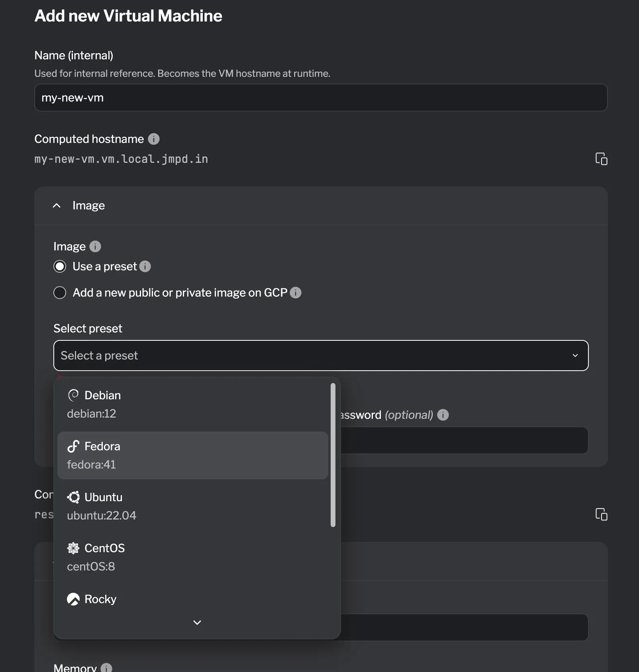Viewport: 639px width, 672px height.
Task: Open the Select a preset dropdown
Action: tap(321, 356)
